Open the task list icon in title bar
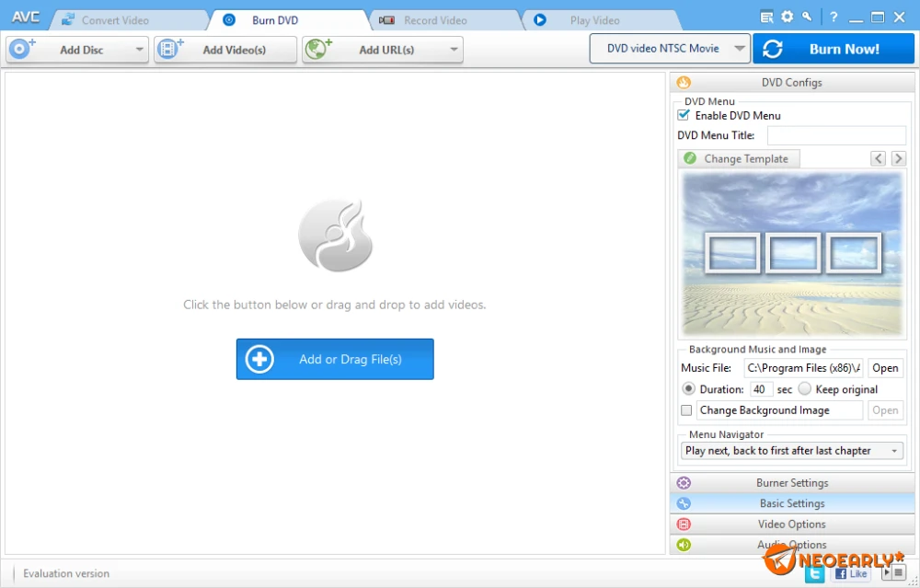The width and height of the screenshot is (920, 588). click(767, 17)
